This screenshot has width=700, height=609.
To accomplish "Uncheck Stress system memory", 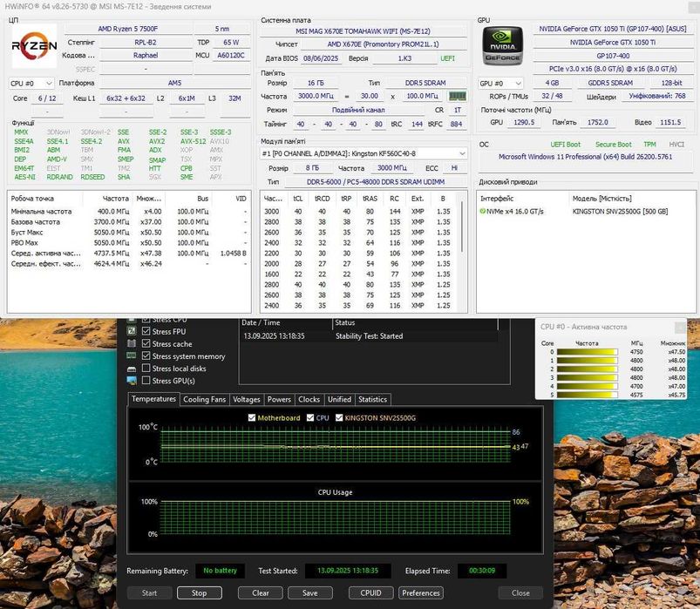I will coord(146,355).
